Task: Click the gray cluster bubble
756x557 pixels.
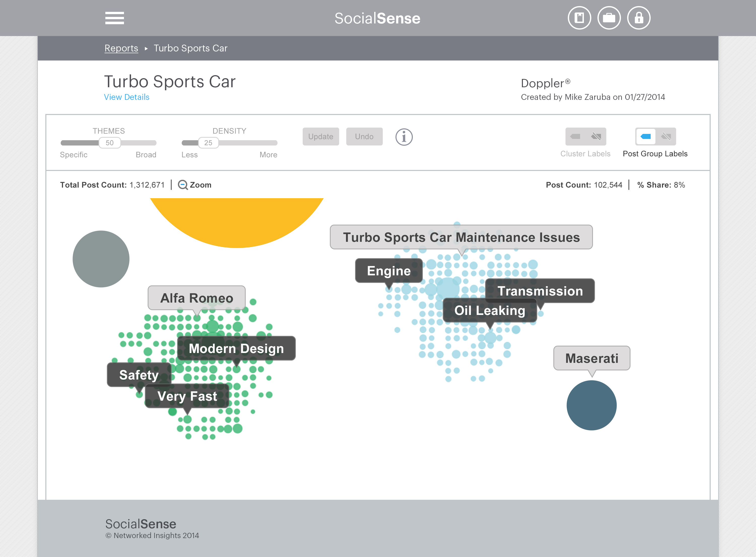Action: tap(101, 259)
